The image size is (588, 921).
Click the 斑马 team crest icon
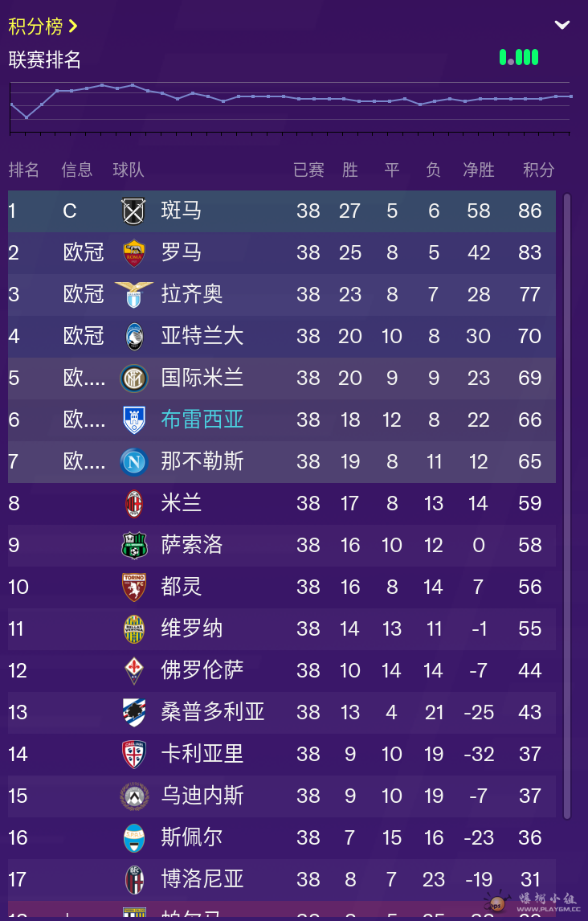[x=133, y=211]
